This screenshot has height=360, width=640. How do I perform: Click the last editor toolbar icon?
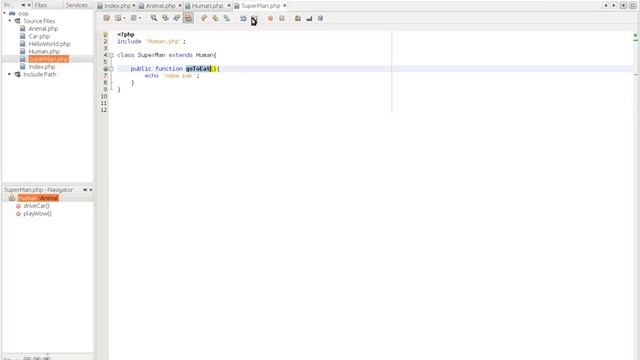320,18
